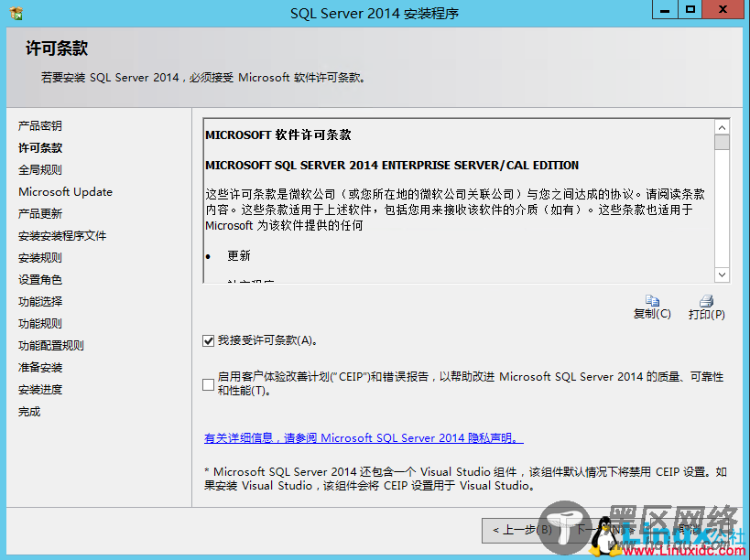Click the license text scroll-up arrow
The image size is (750, 560).
(722, 127)
